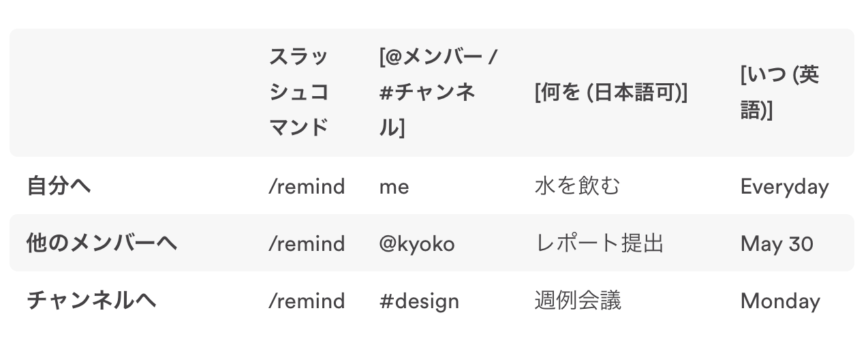Select the 自分へ row label

58,186
